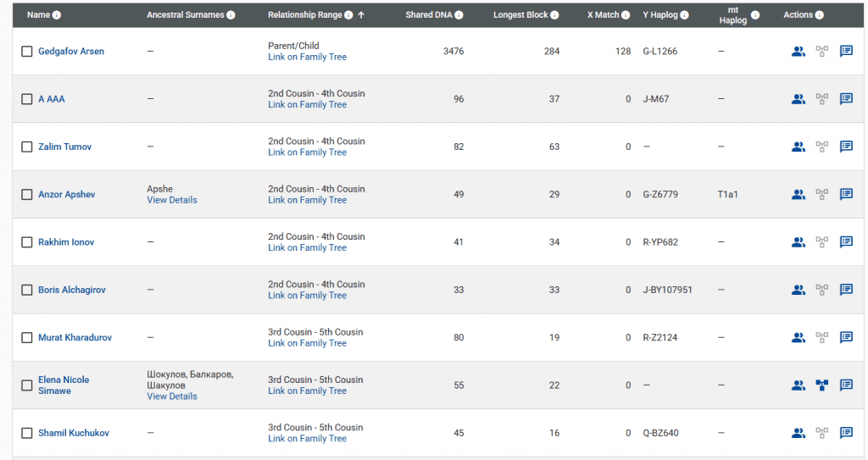
Task: Select the Gedgafov Arsen row checkbox
Action: coord(27,52)
